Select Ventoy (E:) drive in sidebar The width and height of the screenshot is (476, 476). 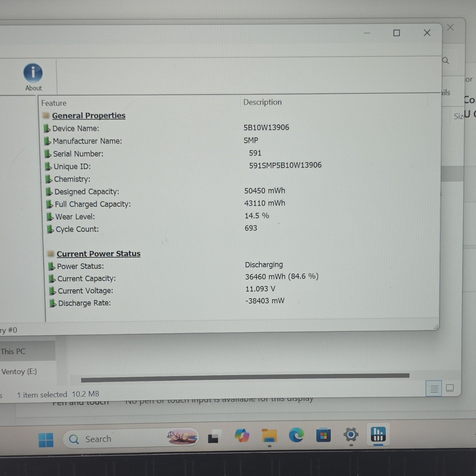(x=19, y=372)
